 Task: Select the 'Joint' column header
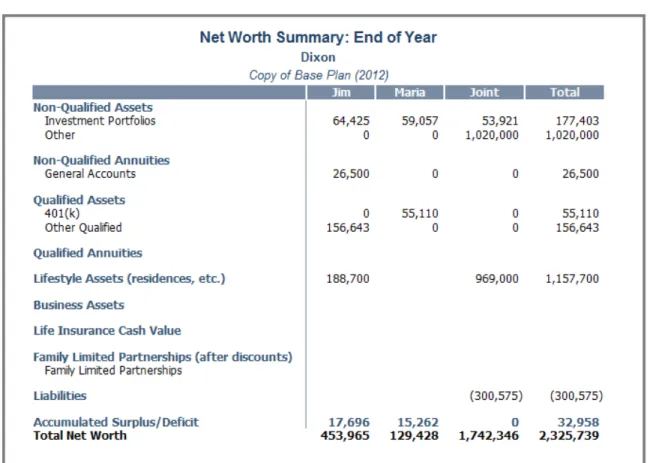pyautogui.click(x=484, y=92)
